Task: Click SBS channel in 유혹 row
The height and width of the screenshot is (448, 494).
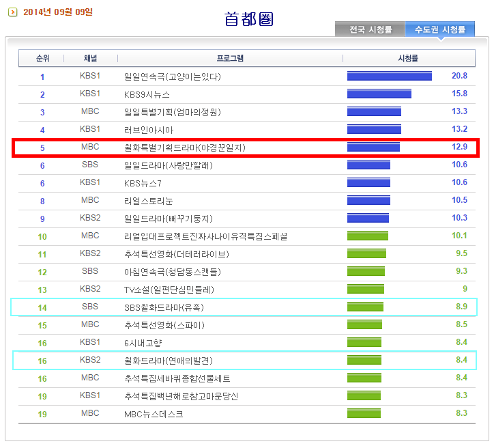Action: coord(90,307)
